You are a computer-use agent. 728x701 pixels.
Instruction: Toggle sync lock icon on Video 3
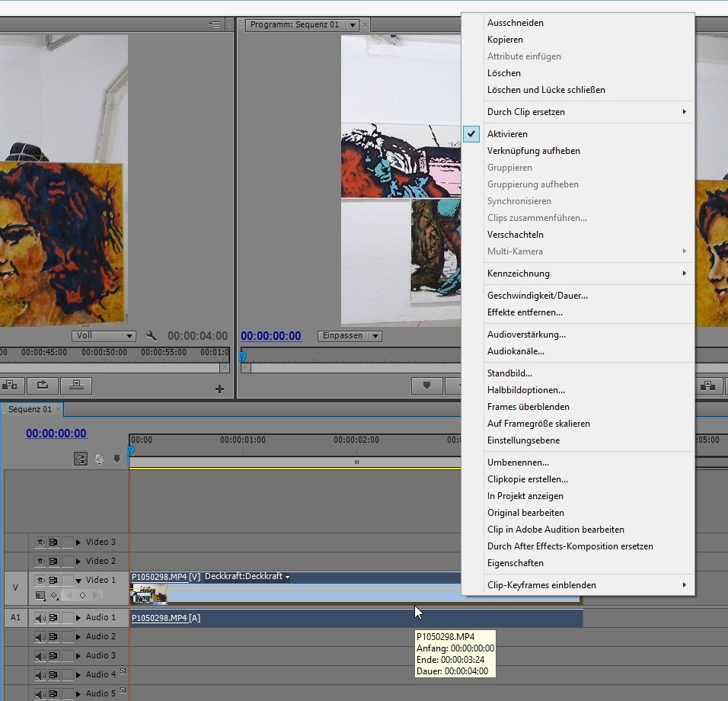click(53, 542)
